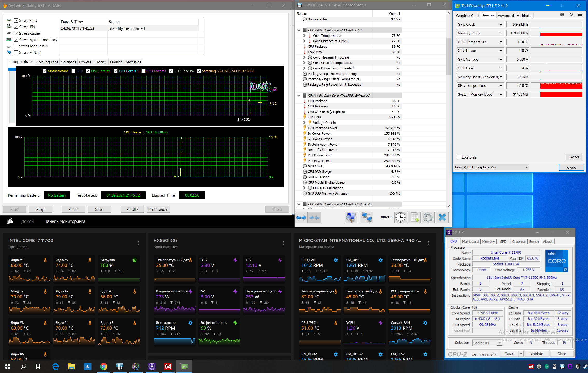The width and height of the screenshot is (588, 373).
Task: Open the GPU Clock sensor dropdown arrow
Action: click(x=501, y=24)
